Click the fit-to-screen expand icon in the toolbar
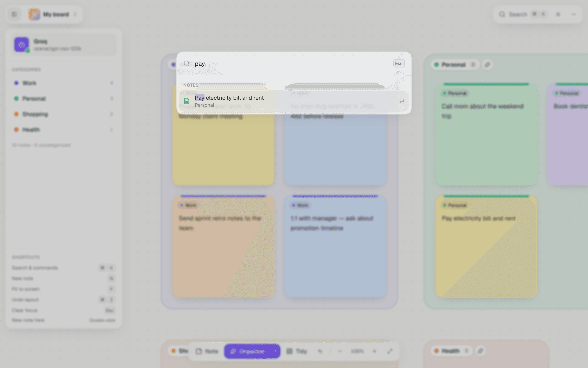Screen dimensions: 588x368 [x=390, y=351]
